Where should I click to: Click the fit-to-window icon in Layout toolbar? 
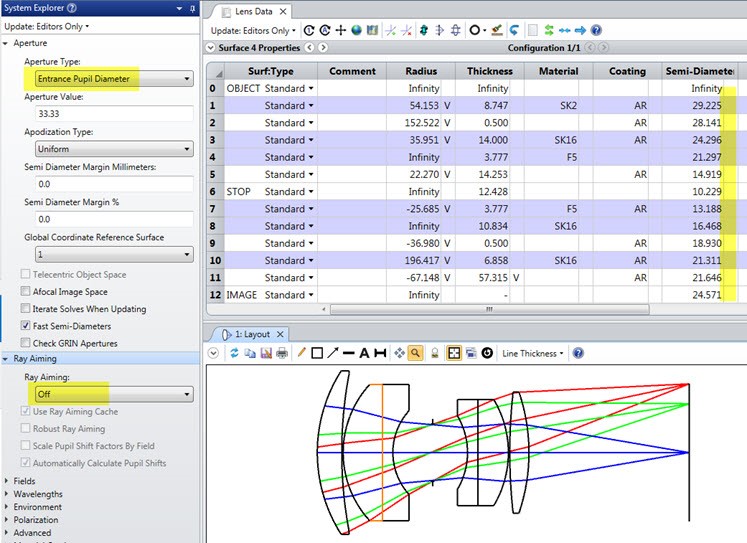(454, 353)
